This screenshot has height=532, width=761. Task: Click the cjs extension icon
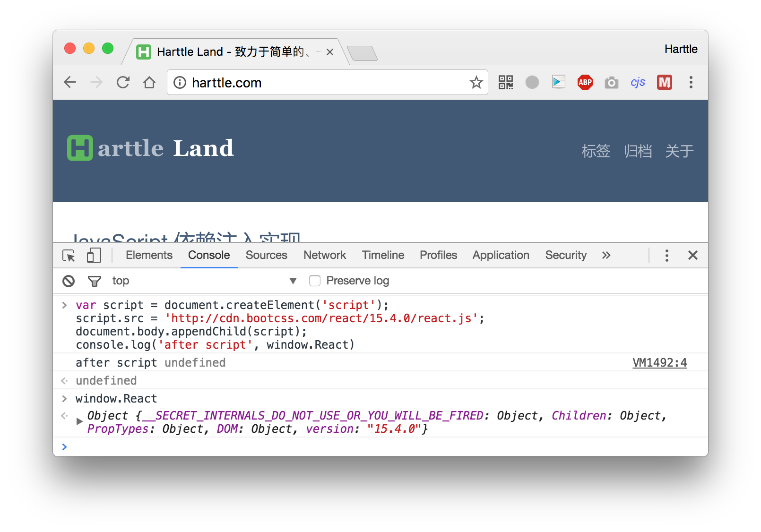click(638, 82)
